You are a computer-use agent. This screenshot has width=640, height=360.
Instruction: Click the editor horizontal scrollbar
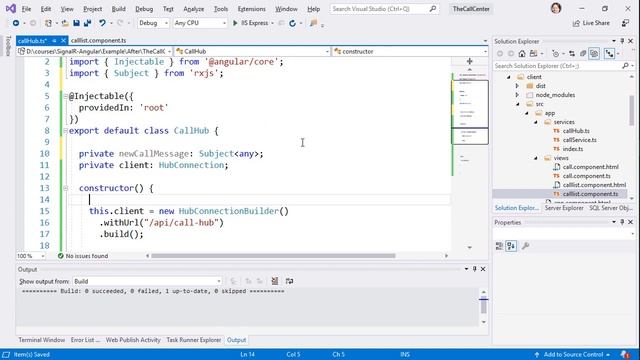(x=273, y=256)
